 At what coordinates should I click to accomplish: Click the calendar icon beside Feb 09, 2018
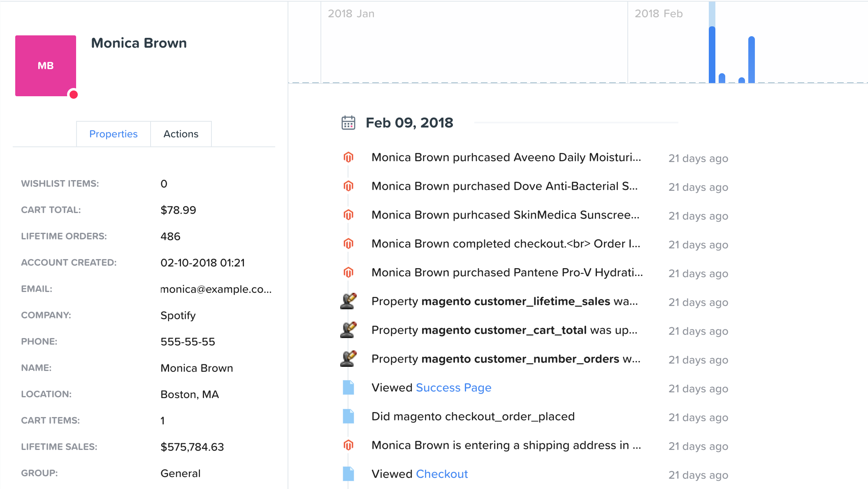point(348,122)
